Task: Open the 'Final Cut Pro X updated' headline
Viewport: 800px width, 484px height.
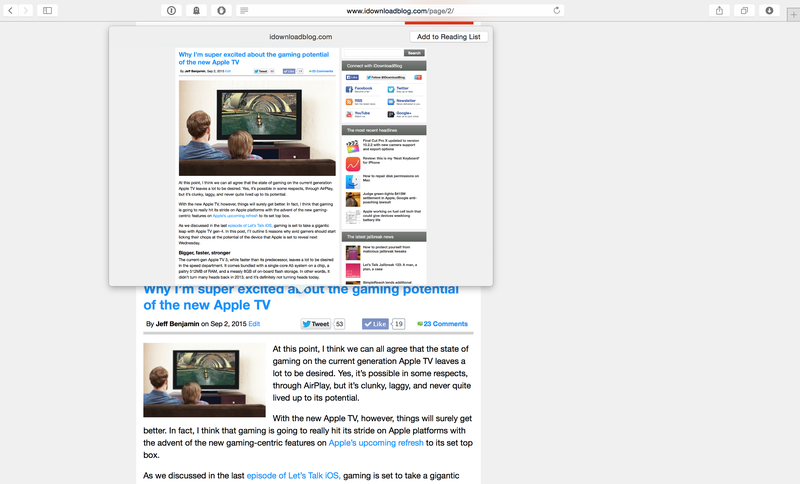Action: point(391,145)
